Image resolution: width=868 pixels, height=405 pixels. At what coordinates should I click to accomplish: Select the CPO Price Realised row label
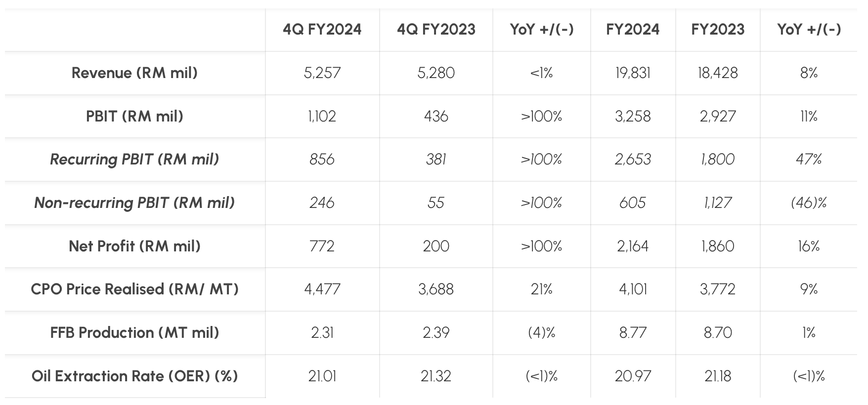click(134, 289)
